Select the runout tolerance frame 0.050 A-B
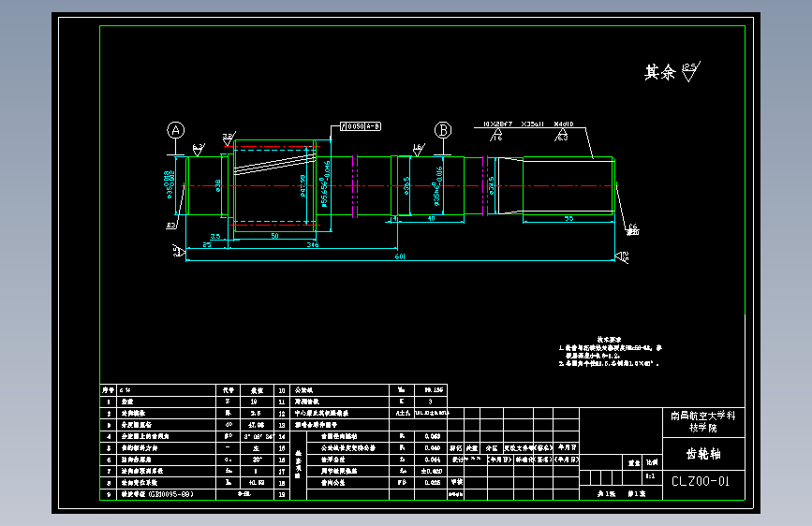812x526 pixels. [x=361, y=126]
